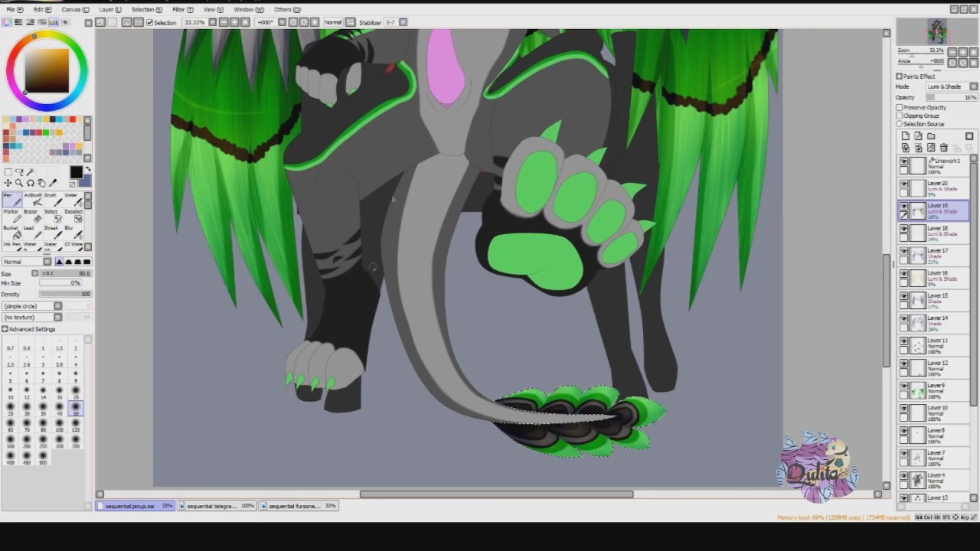
Task: Open the simple circle brush shape dropdown
Action: [32, 306]
